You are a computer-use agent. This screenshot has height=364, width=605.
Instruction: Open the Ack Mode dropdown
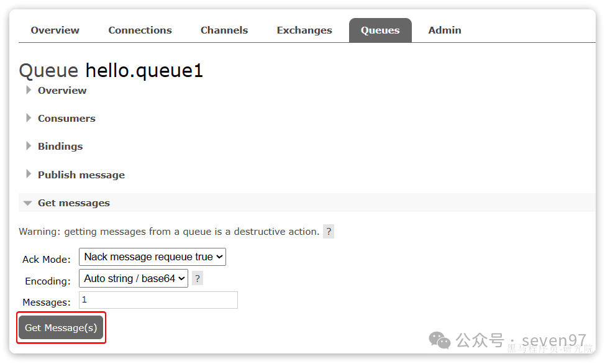click(x=152, y=257)
